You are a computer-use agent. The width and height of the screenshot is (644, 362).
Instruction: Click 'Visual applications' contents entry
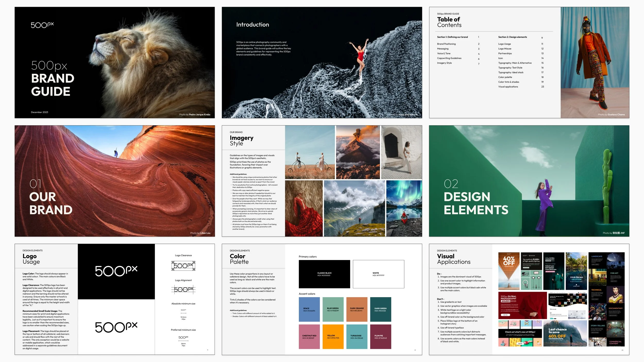pyautogui.click(x=508, y=87)
